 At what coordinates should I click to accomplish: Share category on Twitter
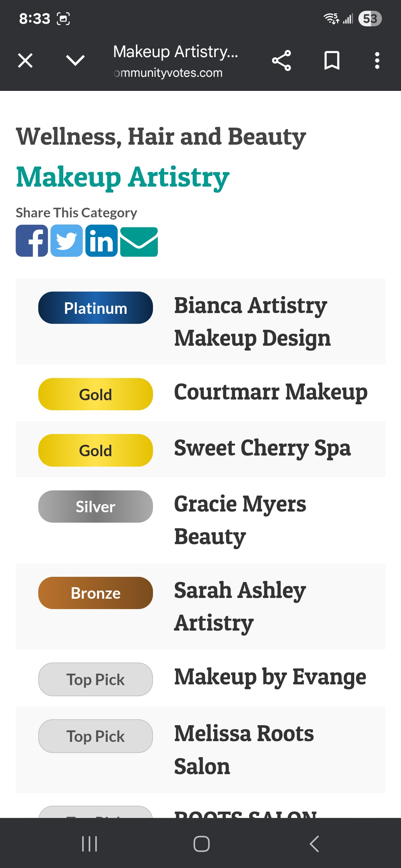pyautogui.click(x=67, y=241)
